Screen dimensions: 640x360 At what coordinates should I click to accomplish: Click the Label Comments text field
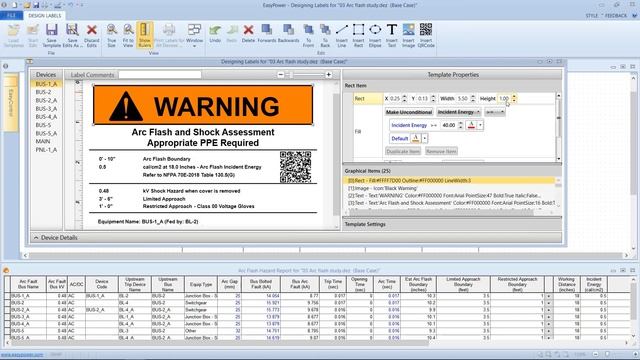pos(160,75)
